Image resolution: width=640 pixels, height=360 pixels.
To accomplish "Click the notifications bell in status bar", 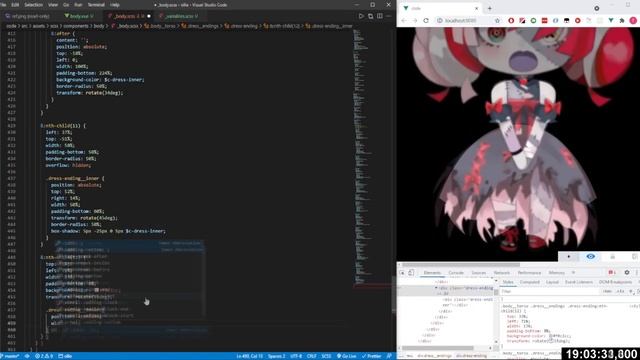I will (x=389, y=356).
